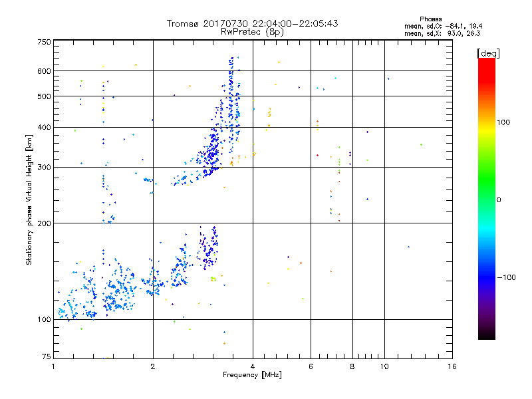Screen dimensions: 532x399
Task: Click the "75" y-axis tick label
Action: pos(47,356)
